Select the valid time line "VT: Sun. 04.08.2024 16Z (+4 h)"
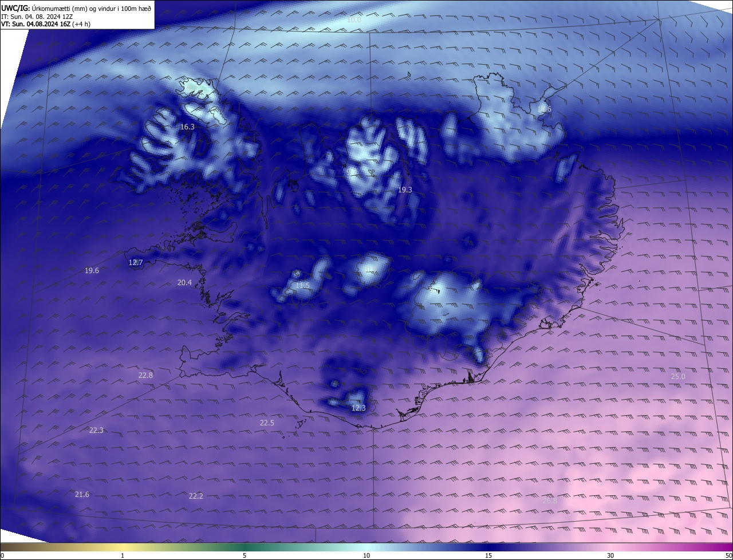 [45, 24]
